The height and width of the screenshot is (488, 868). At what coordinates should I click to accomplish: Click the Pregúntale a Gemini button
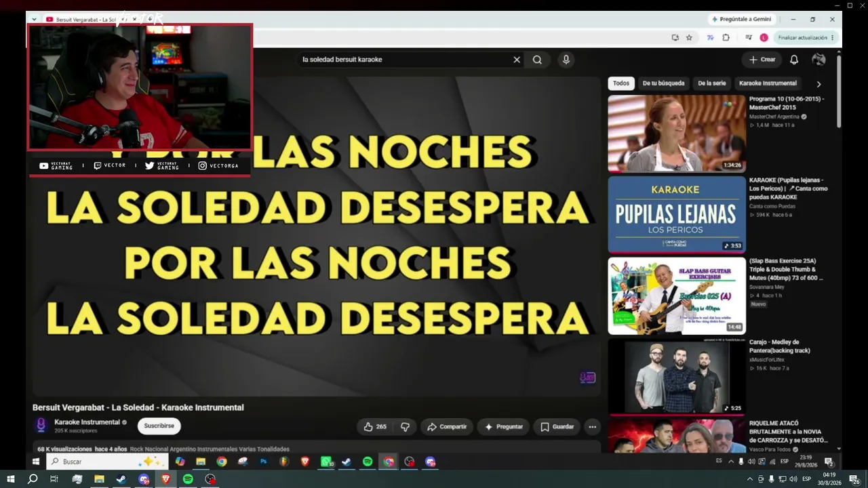pyautogui.click(x=741, y=20)
